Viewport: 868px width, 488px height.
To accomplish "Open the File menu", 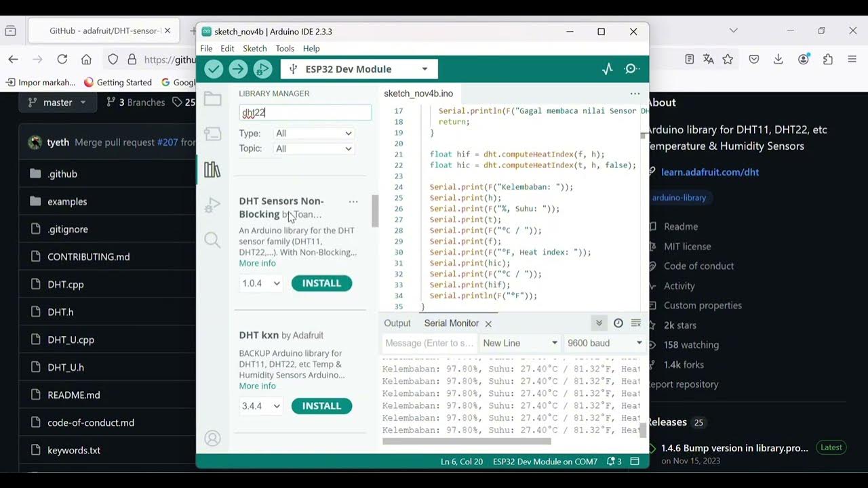I will 206,49.
